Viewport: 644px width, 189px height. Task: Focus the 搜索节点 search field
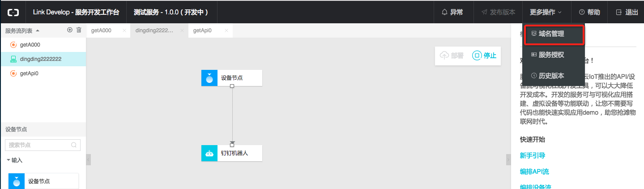43,145
